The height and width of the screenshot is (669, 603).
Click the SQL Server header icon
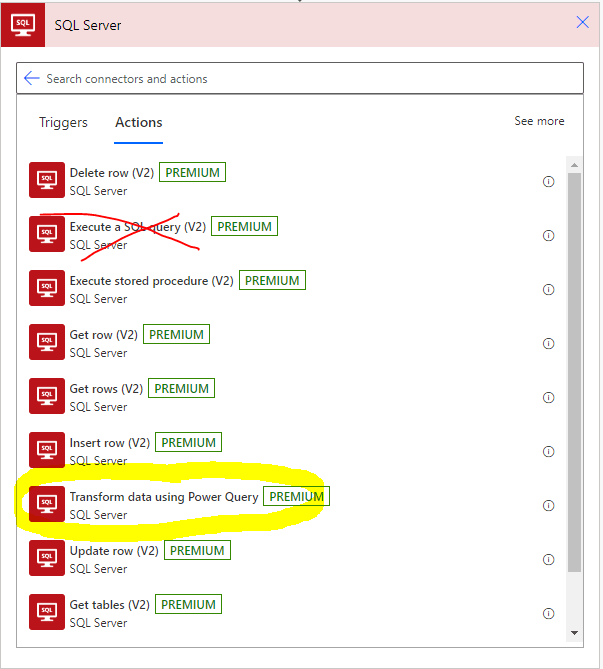coord(23,25)
